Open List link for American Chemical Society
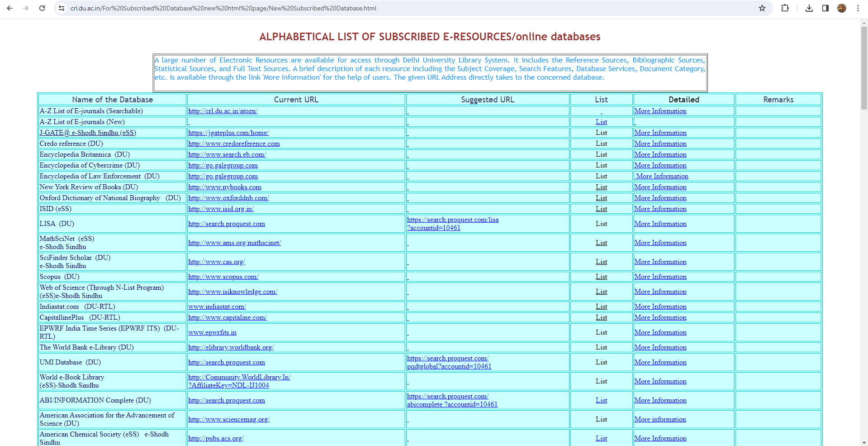The width and height of the screenshot is (868, 446). [602, 438]
